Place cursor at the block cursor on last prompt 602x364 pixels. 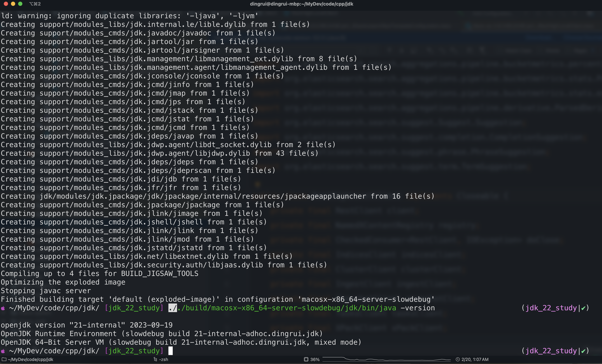pos(171,351)
